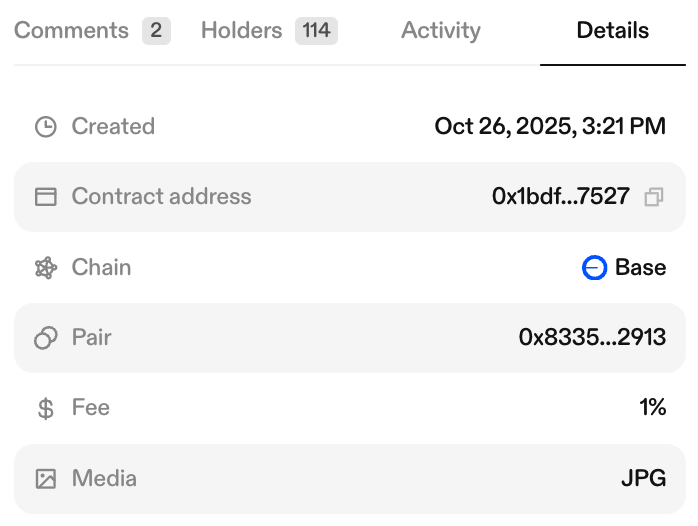Switch to the Comments tab
Viewport: 698px width, 526px height.
(72, 31)
